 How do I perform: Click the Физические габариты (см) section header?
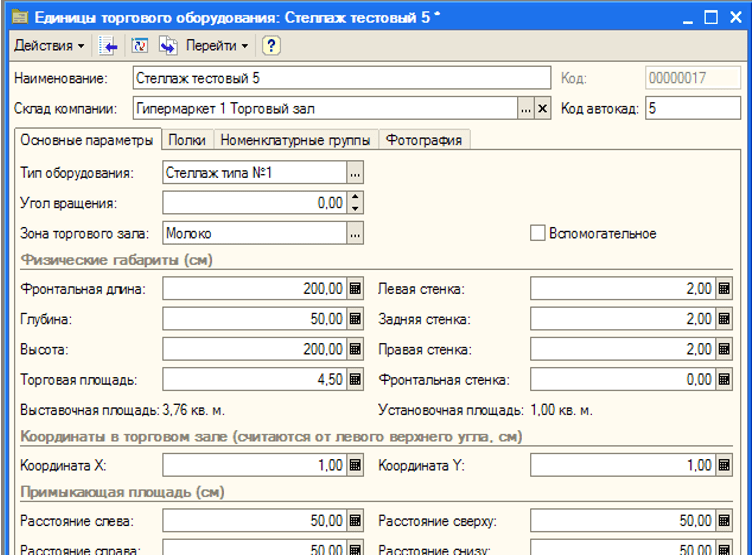[117, 260]
